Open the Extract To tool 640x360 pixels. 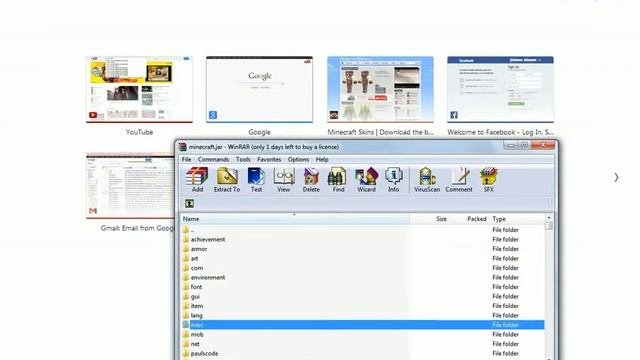pyautogui.click(x=227, y=180)
